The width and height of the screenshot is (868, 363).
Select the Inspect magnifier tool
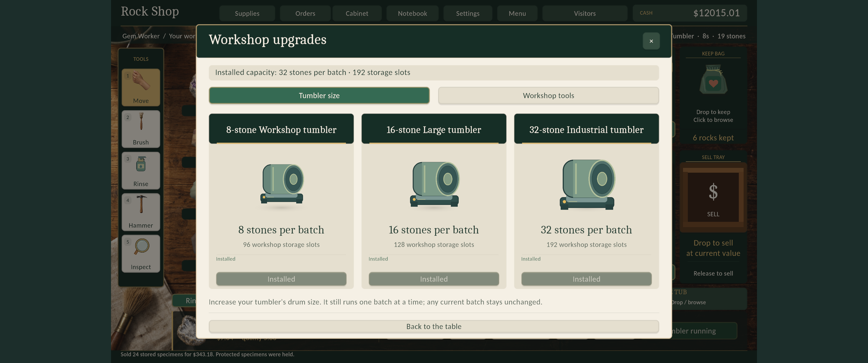pos(141,253)
